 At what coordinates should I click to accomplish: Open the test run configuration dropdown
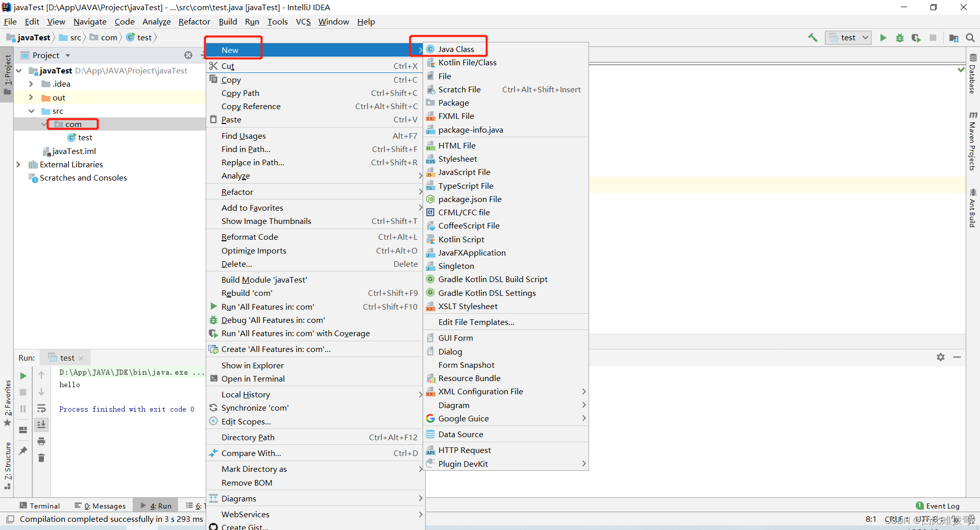click(848, 37)
